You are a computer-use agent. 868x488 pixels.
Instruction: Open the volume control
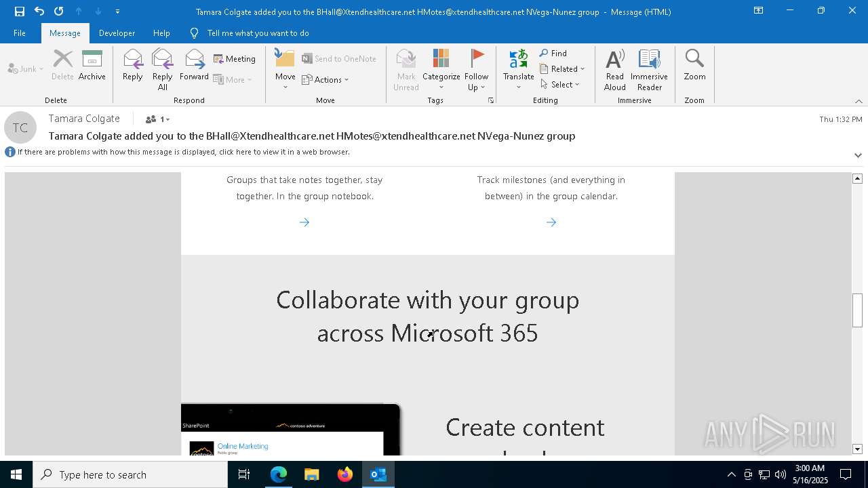click(781, 474)
